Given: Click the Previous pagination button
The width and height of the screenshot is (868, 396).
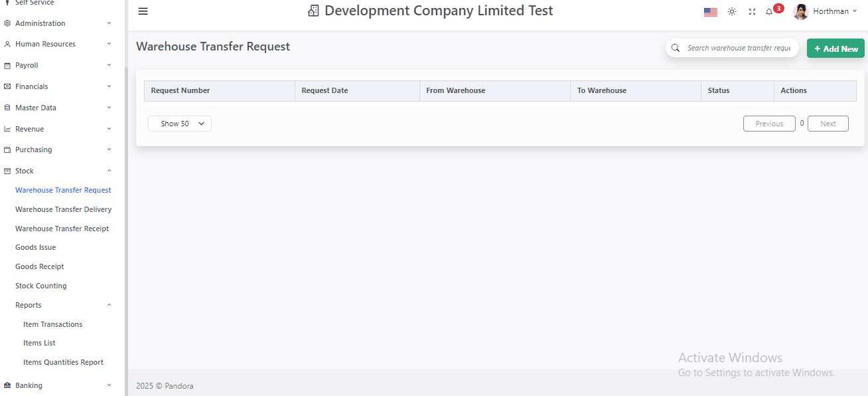Looking at the screenshot, I should pos(769,124).
